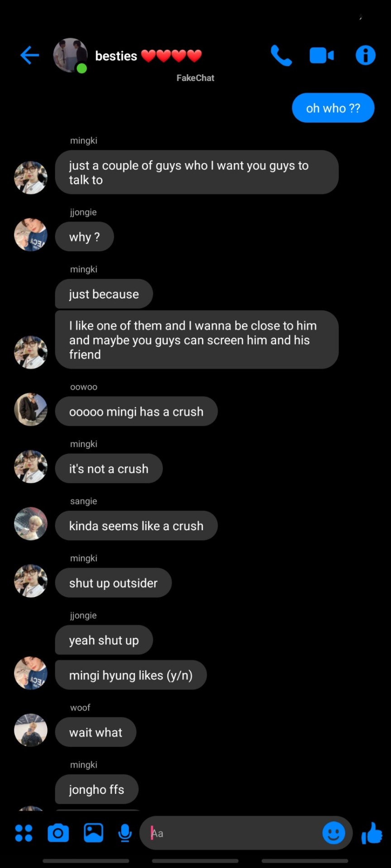
Task: Send a thumbs-up like
Action: [x=372, y=833]
